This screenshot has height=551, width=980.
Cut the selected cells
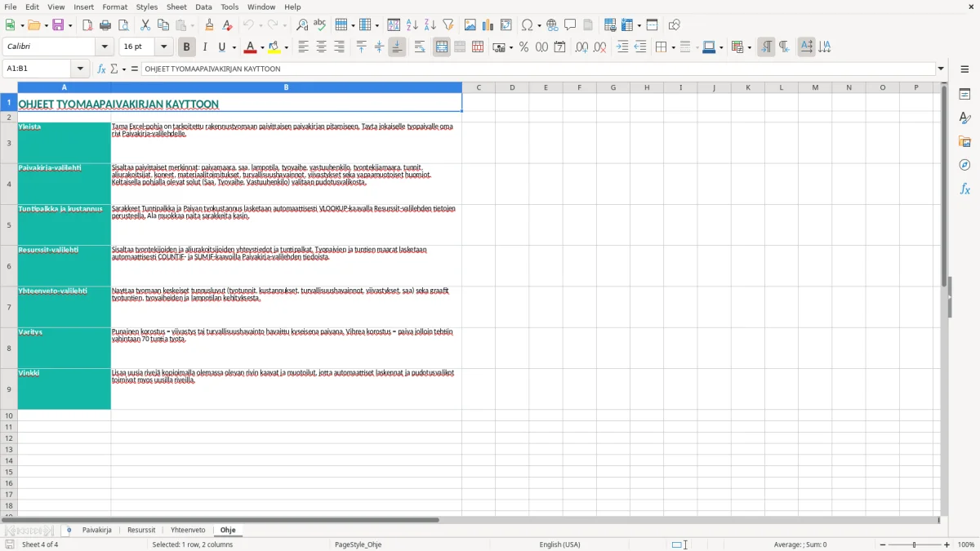coord(145,25)
